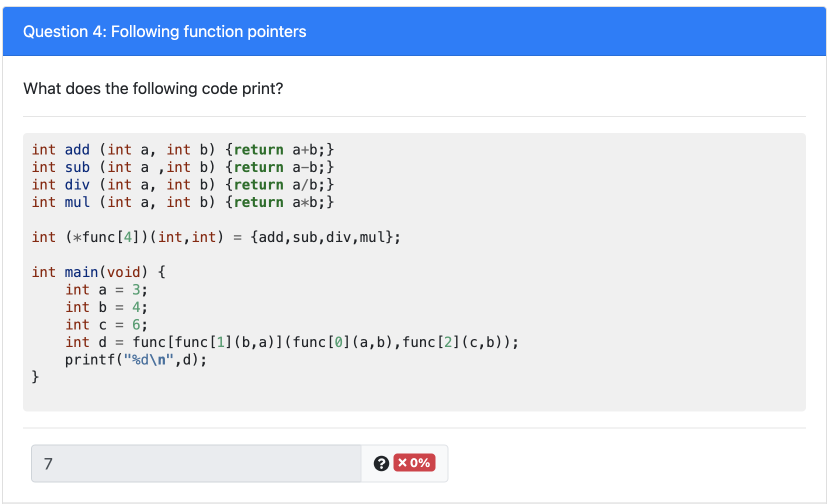Select the line declaring int c = 6
This screenshot has height=504, width=827.
pyautogui.click(x=106, y=324)
